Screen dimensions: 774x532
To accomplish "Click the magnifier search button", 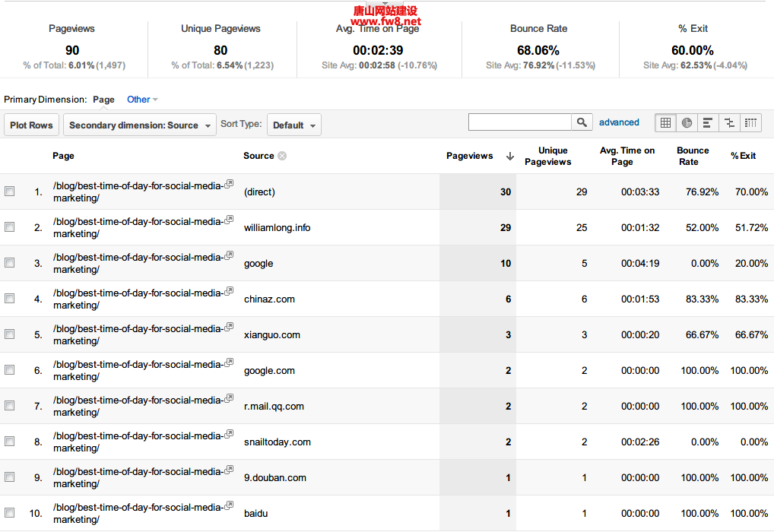I will [x=582, y=122].
